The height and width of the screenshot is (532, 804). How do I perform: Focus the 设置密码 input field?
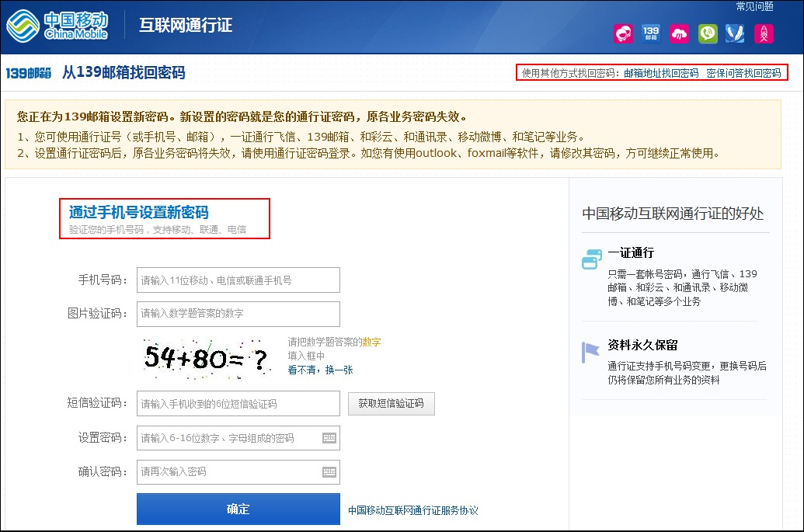[238, 438]
